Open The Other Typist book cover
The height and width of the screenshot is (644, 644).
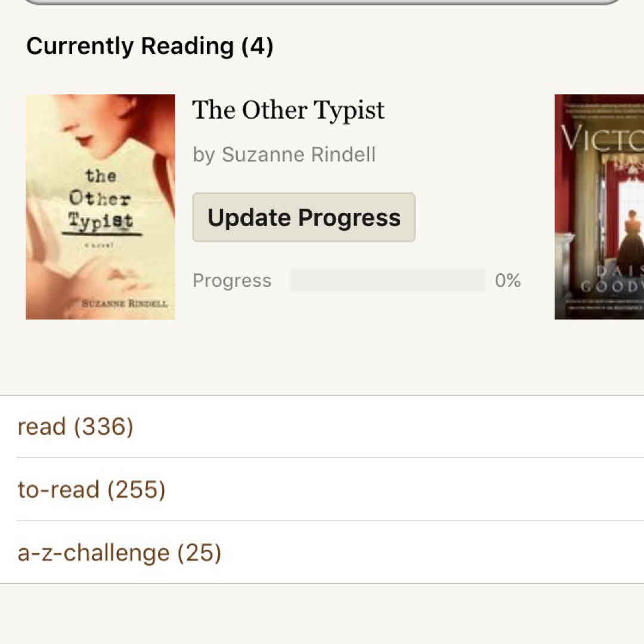tap(100, 206)
